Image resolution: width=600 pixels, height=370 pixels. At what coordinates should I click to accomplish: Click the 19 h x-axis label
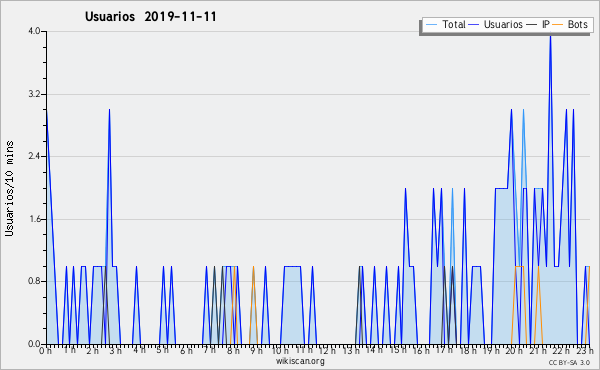[491, 350]
